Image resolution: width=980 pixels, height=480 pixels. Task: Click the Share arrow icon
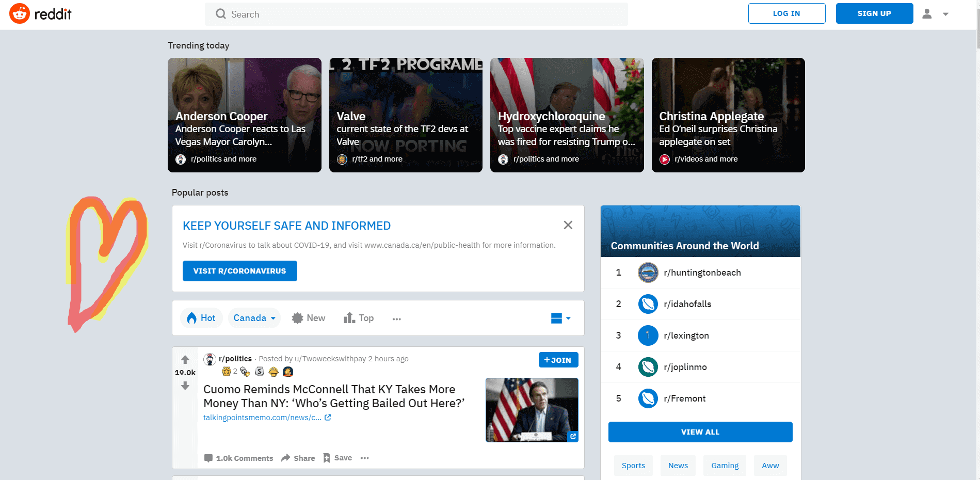click(x=286, y=458)
